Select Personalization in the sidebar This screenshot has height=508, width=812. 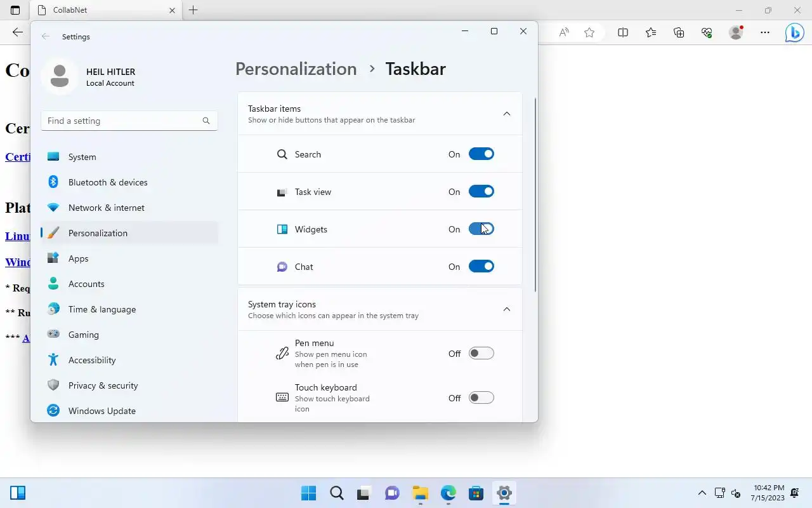129,233
